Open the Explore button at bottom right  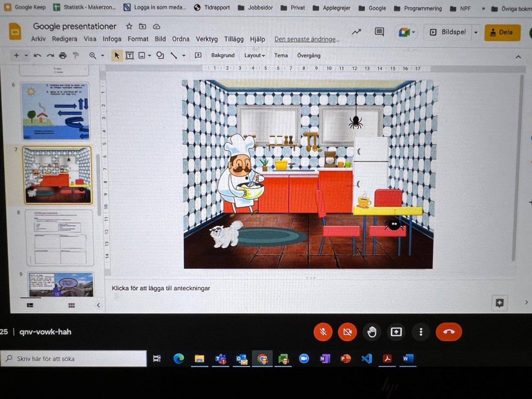pyautogui.click(x=500, y=303)
